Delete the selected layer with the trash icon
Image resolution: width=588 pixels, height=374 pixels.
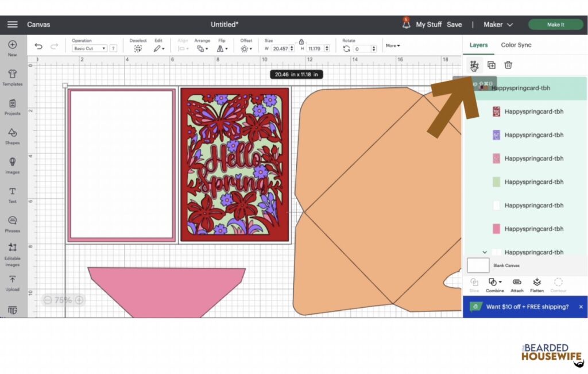(x=508, y=65)
